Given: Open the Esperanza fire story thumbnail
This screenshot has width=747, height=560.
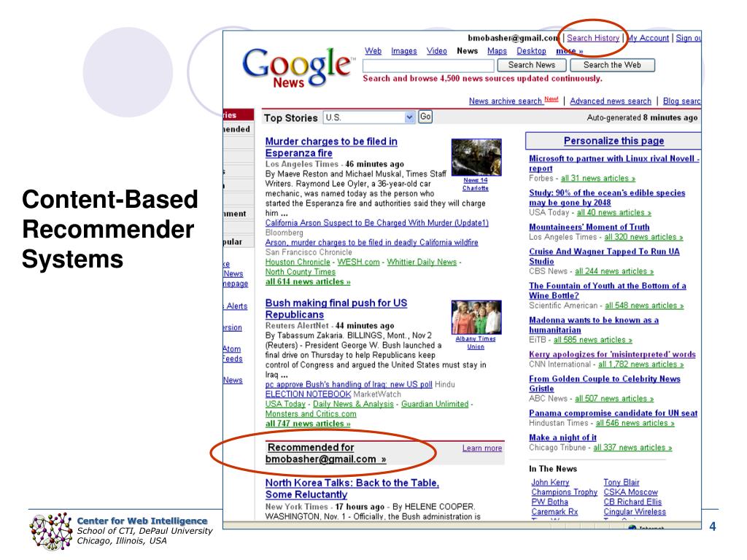Looking at the screenshot, I should click(x=476, y=157).
